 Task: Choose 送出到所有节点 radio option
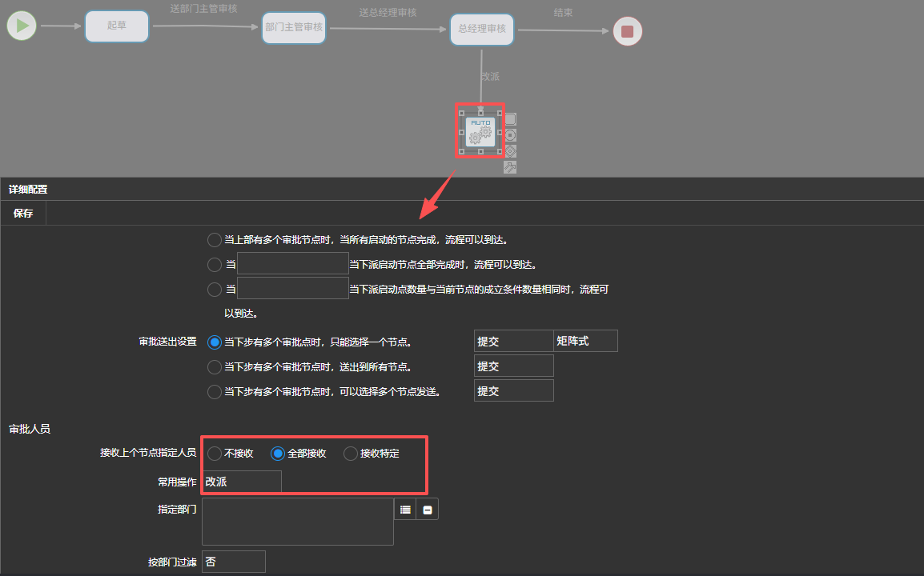click(x=215, y=367)
